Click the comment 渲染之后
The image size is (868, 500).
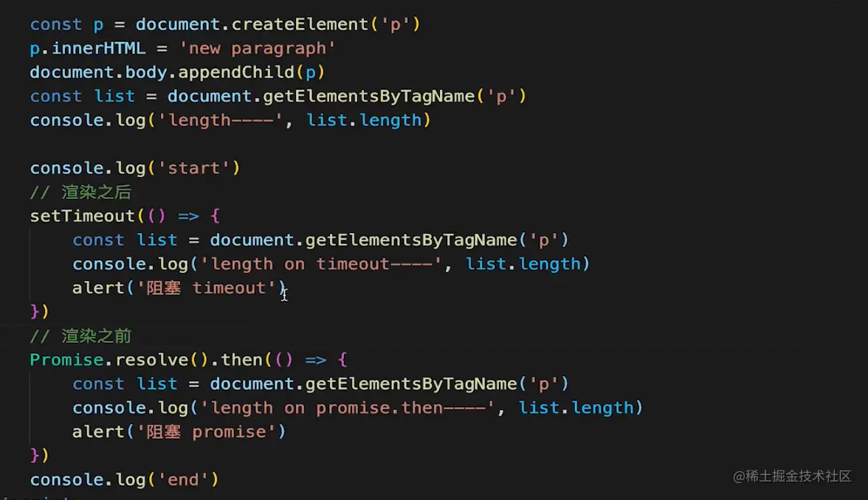click(x=81, y=192)
